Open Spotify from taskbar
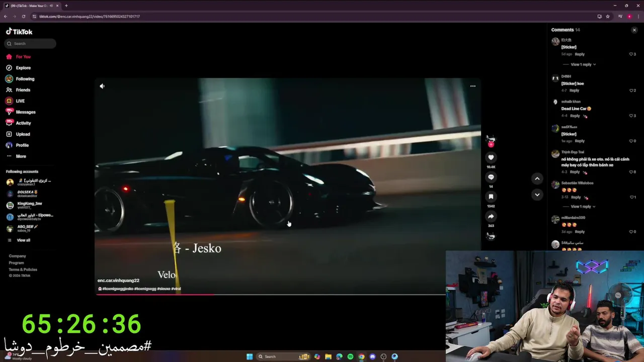644x362 pixels. click(350, 356)
